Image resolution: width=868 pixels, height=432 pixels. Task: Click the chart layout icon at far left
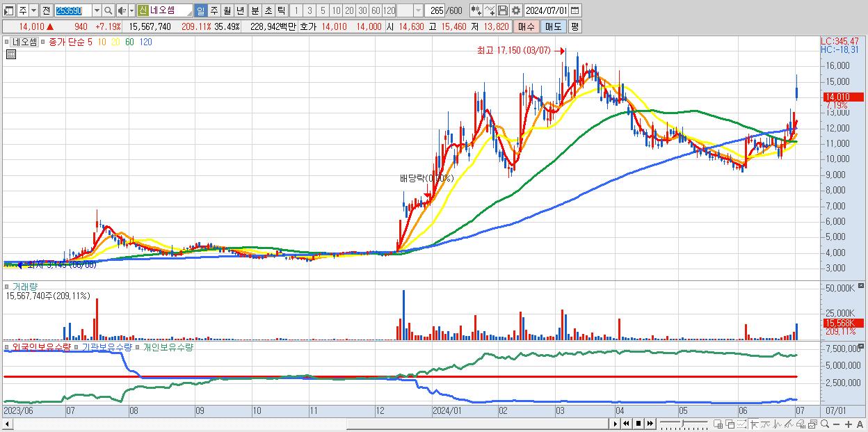[x=9, y=10]
